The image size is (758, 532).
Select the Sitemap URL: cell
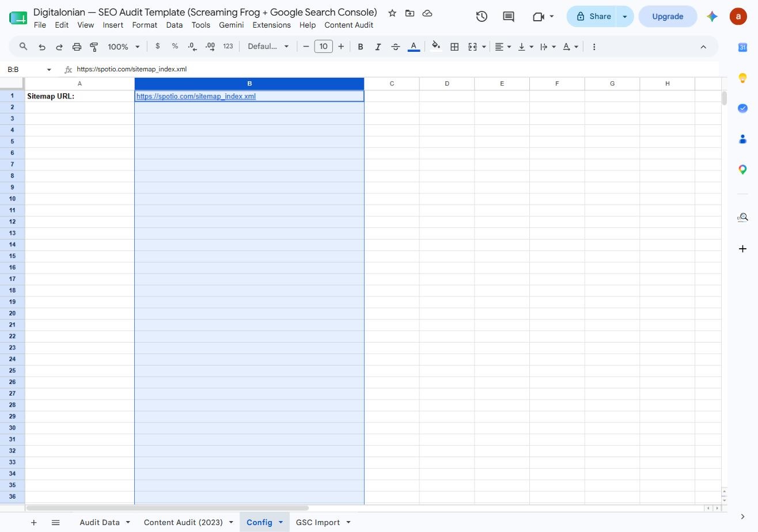tap(79, 96)
